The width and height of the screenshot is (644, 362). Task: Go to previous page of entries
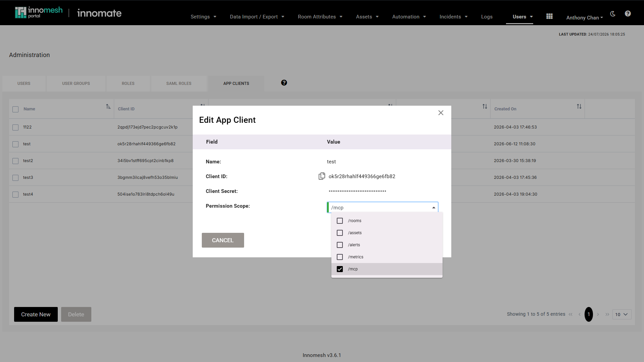579,314
